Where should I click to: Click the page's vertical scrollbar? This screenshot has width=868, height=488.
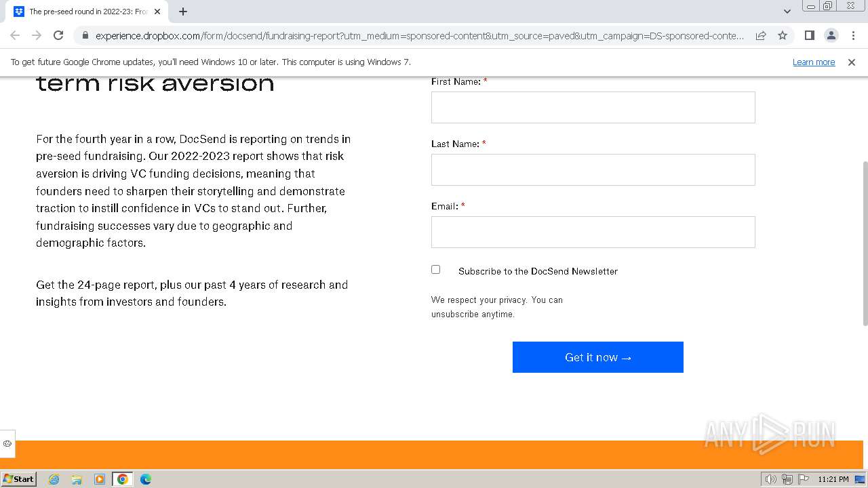point(865,244)
